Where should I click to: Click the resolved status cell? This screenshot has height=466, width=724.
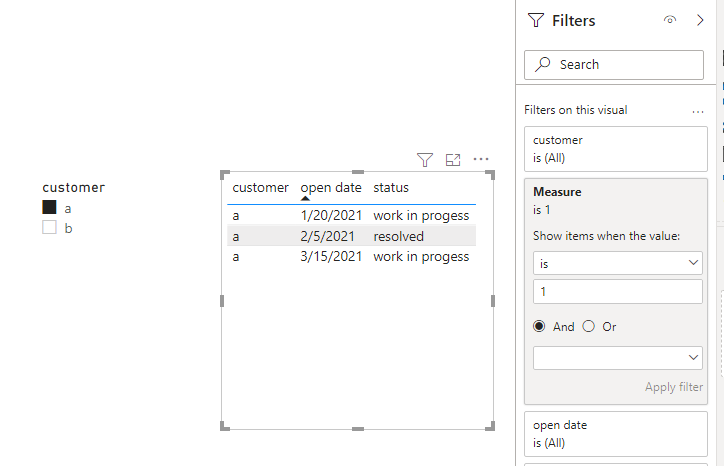coord(398,236)
